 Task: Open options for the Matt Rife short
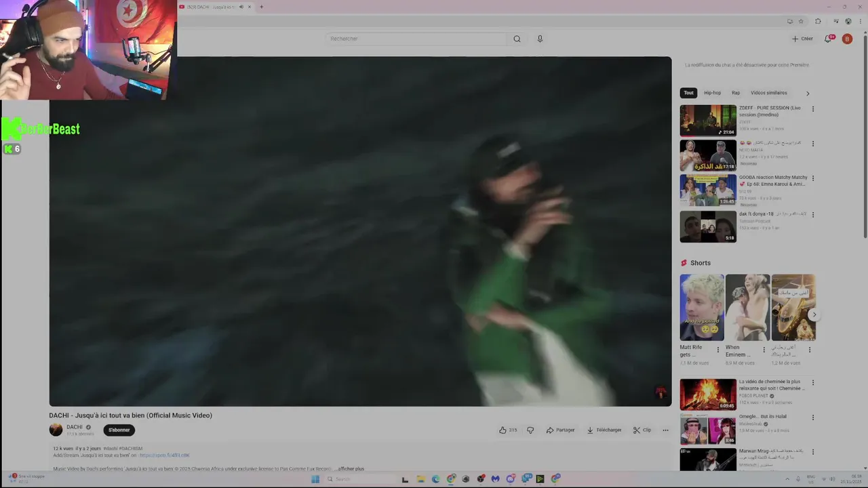pyautogui.click(x=718, y=350)
